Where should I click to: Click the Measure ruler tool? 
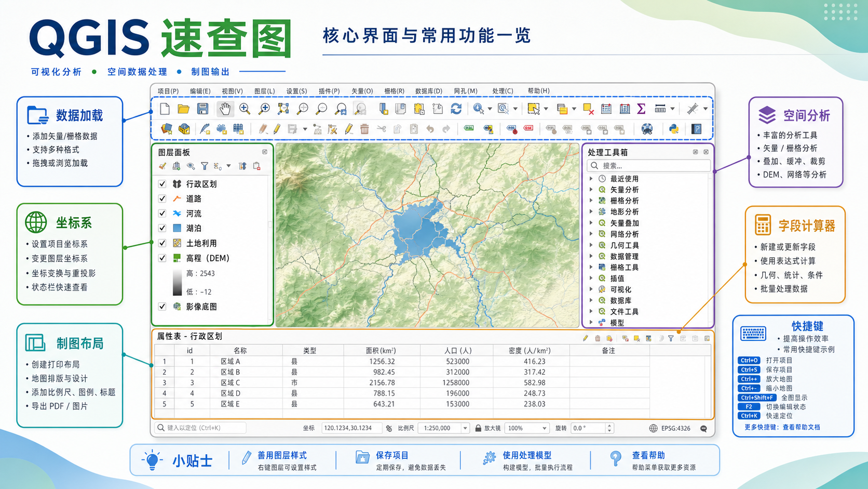[x=660, y=109]
